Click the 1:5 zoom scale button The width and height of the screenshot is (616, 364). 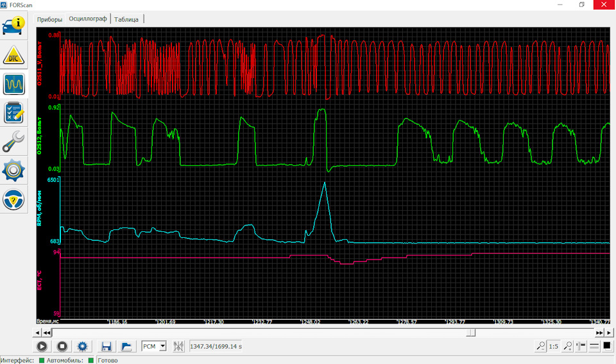coord(554,346)
